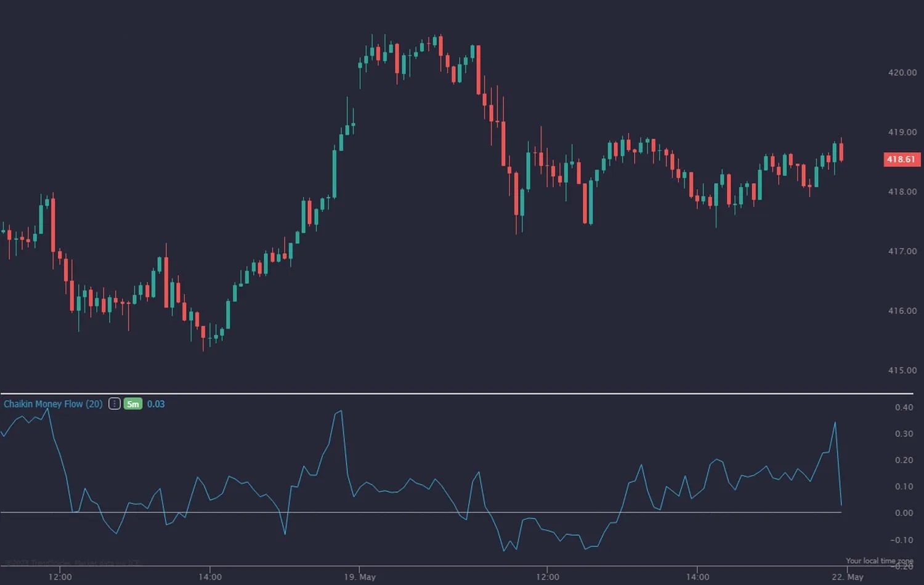
Task: Click the 415.00 price axis label
Action: pos(902,371)
